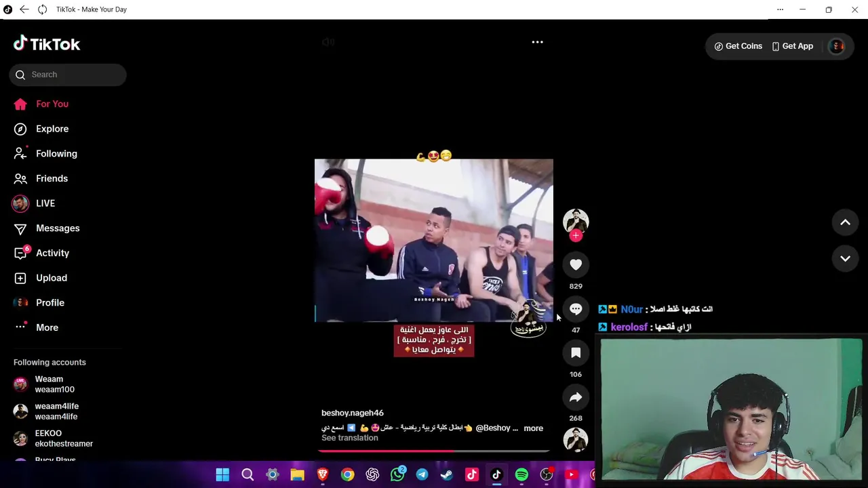
Task: Open Google Chrome from taskbar
Action: pyautogui.click(x=347, y=475)
